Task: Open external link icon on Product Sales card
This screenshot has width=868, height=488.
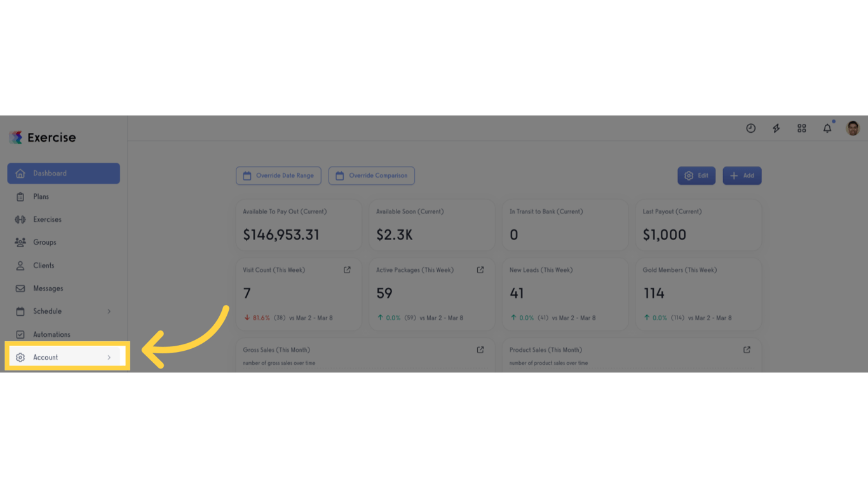Action: pyautogui.click(x=747, y=350)
